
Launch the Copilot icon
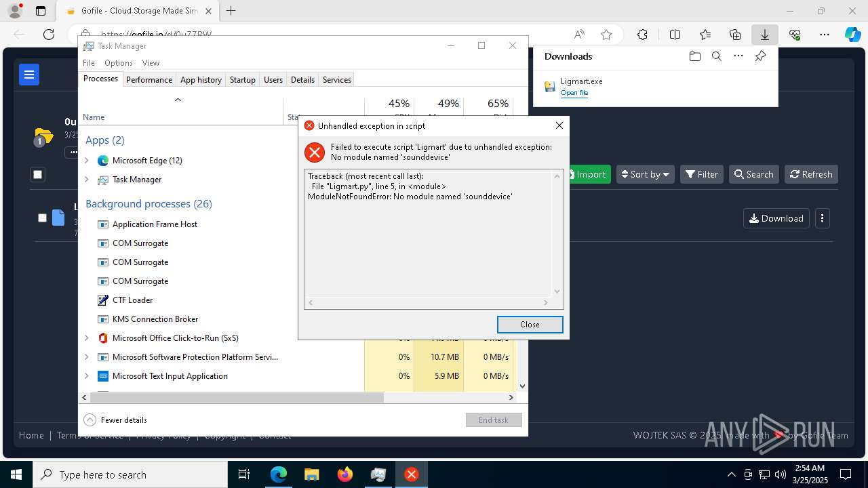(x=852, y=35)
